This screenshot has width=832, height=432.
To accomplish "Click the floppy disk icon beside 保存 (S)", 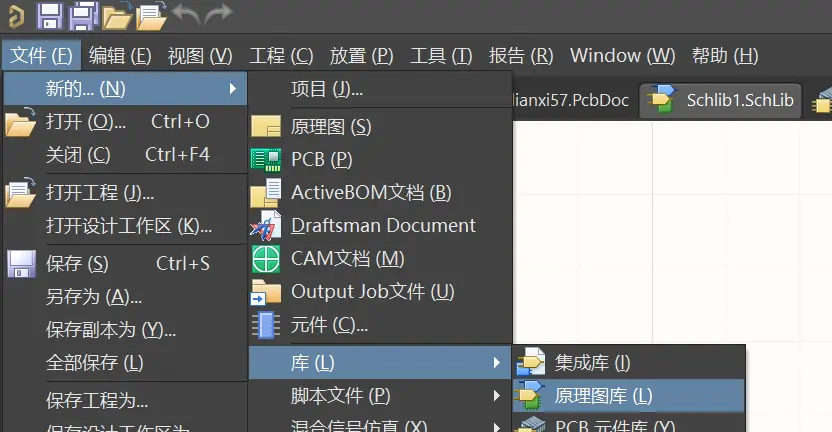I will (x=21, y=264).
